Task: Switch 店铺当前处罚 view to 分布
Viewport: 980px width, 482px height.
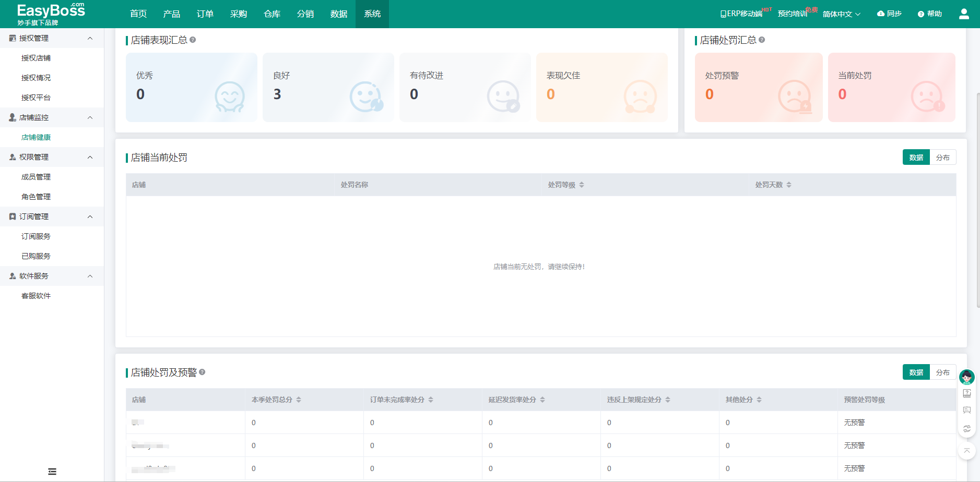Action: pyautogui.click(x=942, y=158)
